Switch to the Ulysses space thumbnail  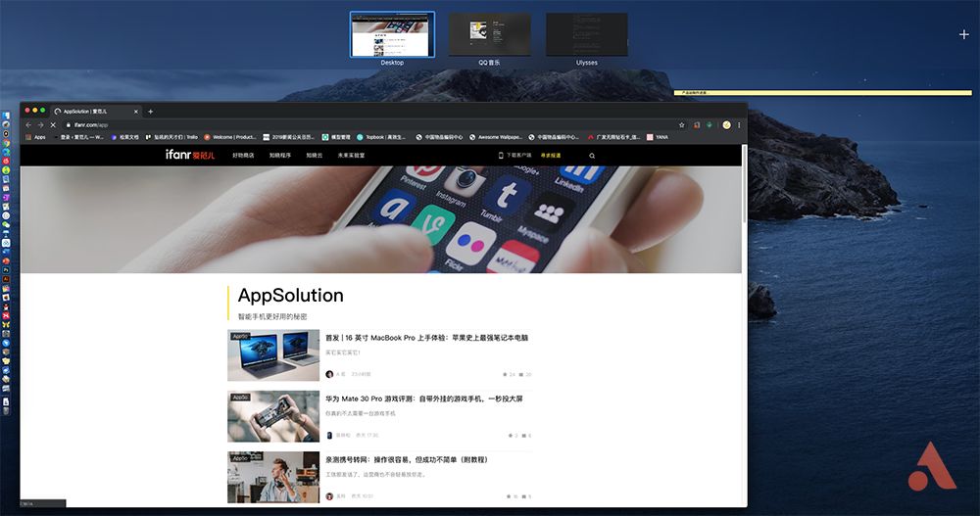point(587,35)
